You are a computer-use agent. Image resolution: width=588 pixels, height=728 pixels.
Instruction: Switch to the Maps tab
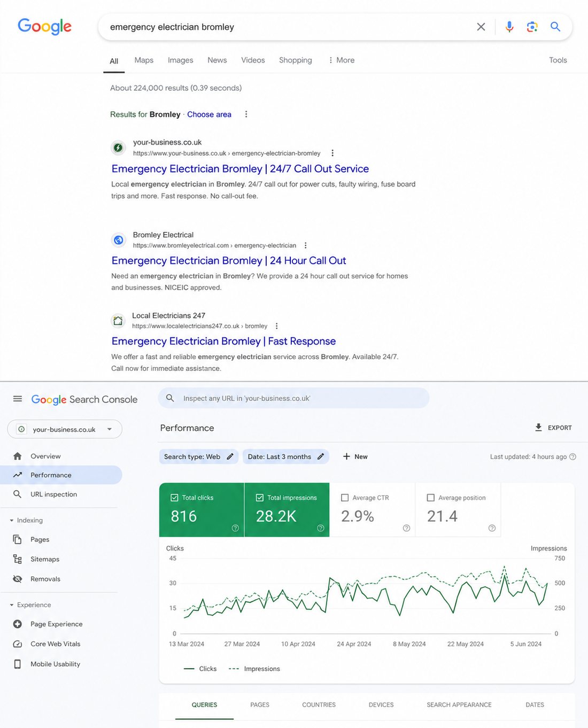[x=144, y=60]
